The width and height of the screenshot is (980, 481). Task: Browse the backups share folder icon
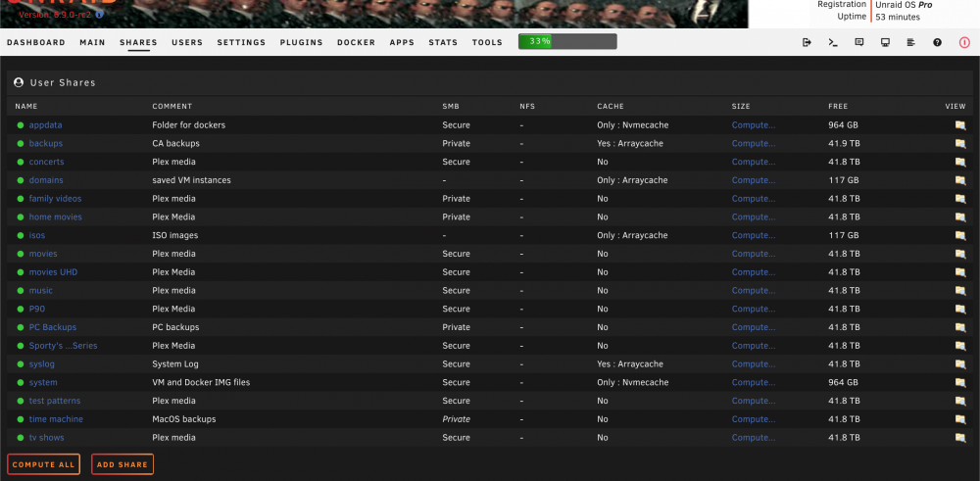960,144
